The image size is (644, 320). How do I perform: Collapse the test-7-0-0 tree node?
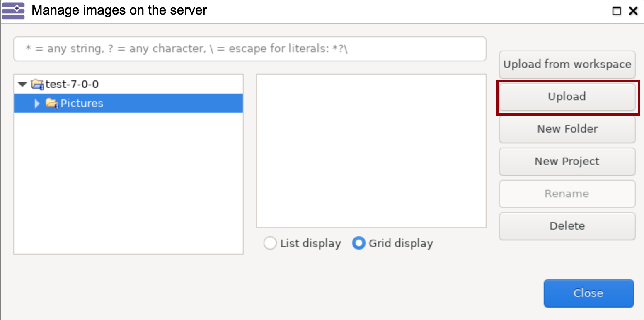[x=22, y=85]
